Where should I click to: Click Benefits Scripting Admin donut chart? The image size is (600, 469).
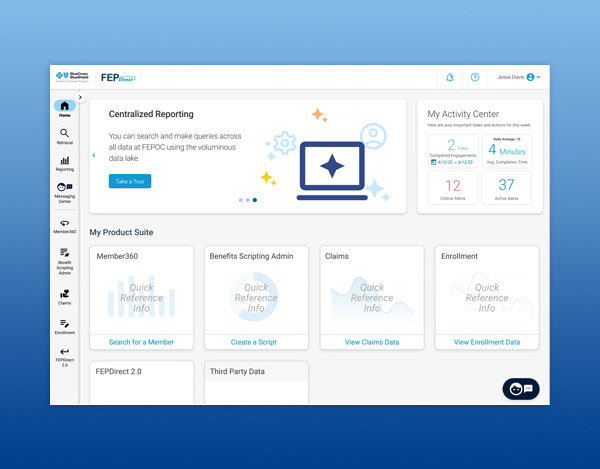coord(254,296)
